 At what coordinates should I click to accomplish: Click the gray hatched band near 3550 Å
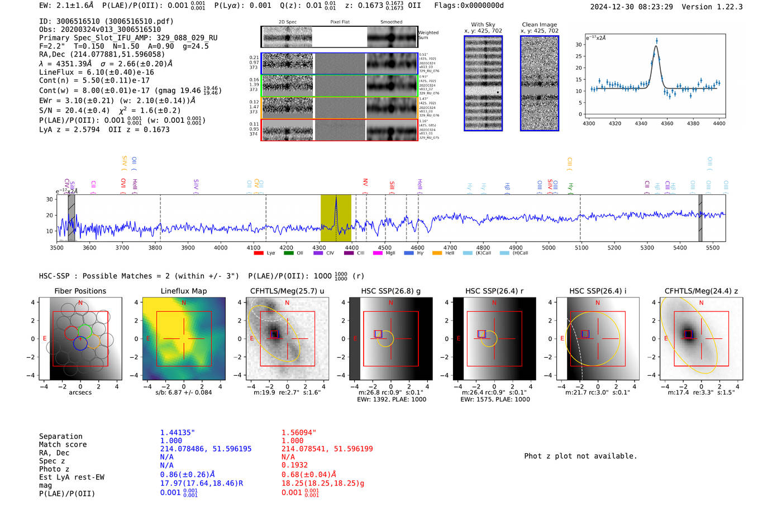71,218
